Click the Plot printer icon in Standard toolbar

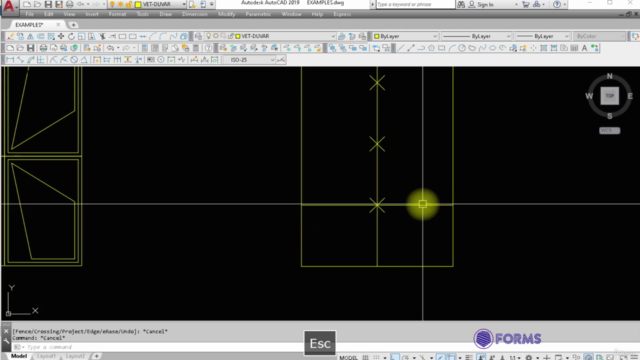click(43, 48)
